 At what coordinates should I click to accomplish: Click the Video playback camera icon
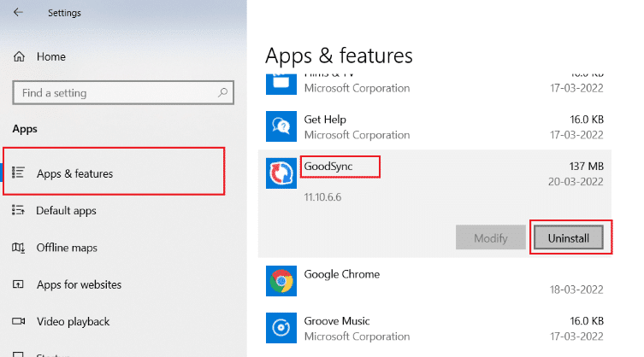(18, 321)
